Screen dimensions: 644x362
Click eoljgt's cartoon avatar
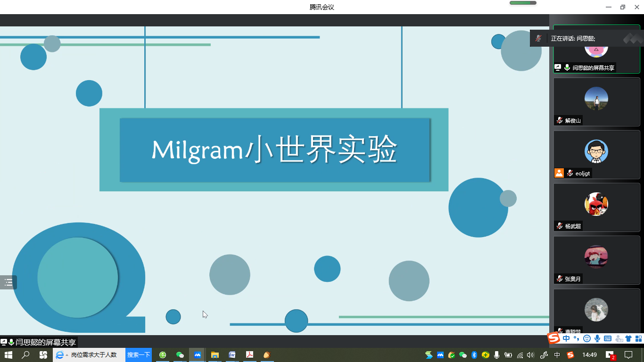pyautogui.click(x=596, y=151)
